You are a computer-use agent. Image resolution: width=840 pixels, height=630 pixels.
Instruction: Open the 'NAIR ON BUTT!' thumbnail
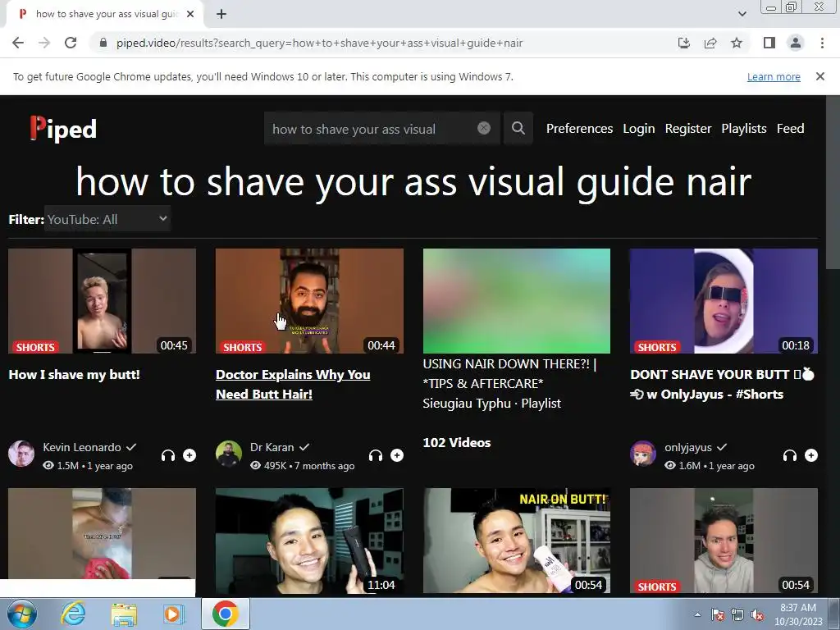(x=517, y=540)
